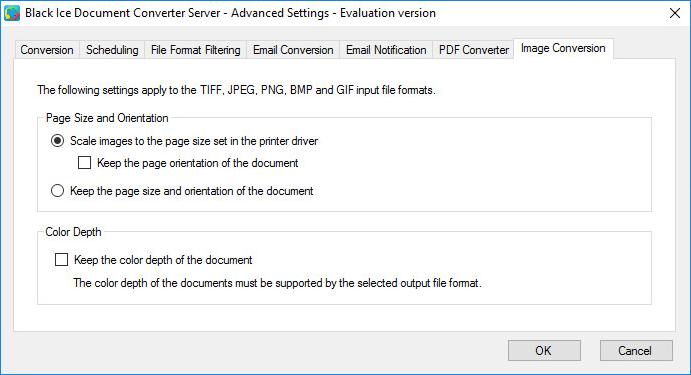
Task: Click the dialog title bar text
Action: [230, 13]
